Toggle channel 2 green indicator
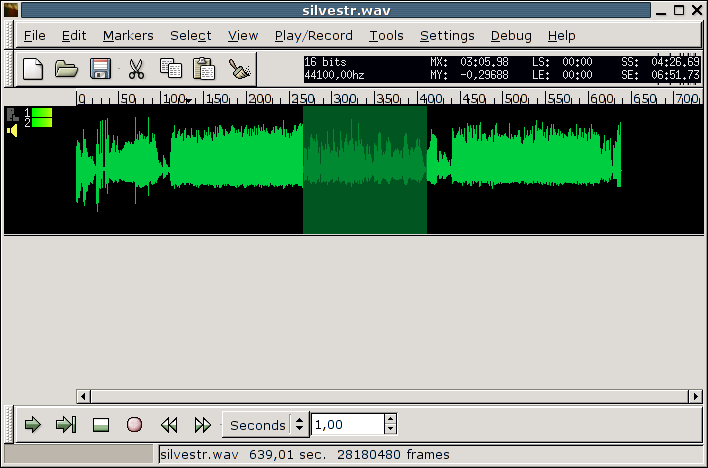This screenshot has height=468, width=708. point(42,122)
